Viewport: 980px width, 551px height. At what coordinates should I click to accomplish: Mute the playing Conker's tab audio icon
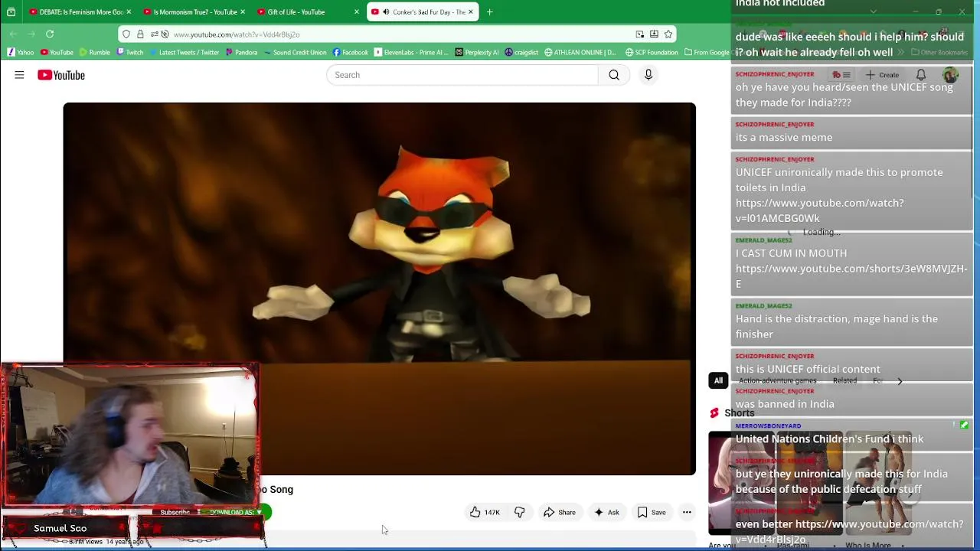(385, 11)
